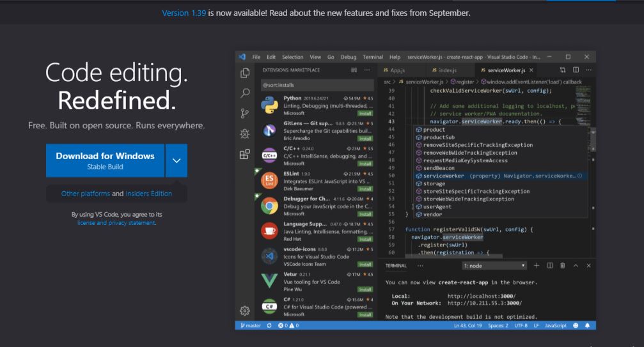The width and height of the screenshot is (644, 347).
Task: Open license and privacy statement link
Action: point(116,223)
